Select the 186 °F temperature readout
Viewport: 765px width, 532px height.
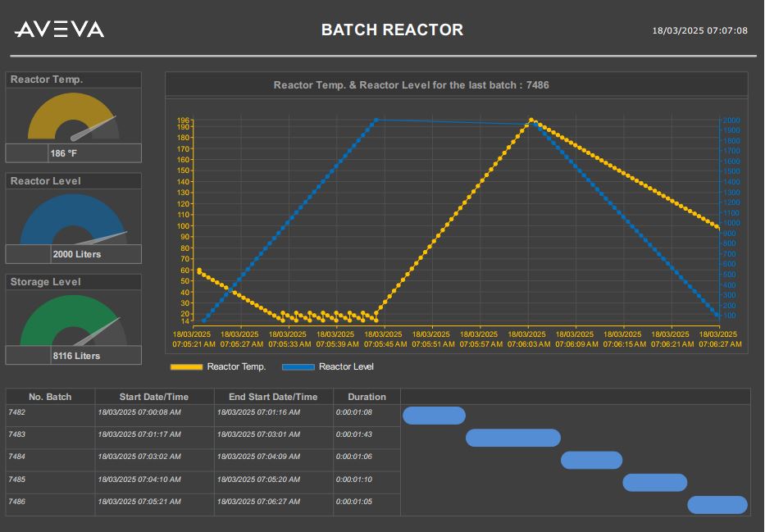pos(73,153)
